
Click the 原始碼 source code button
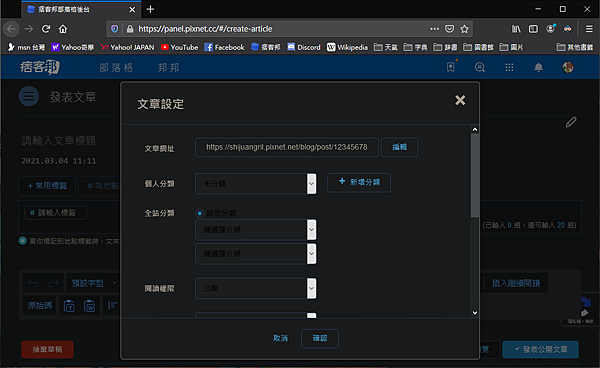[x=40, y=306]
